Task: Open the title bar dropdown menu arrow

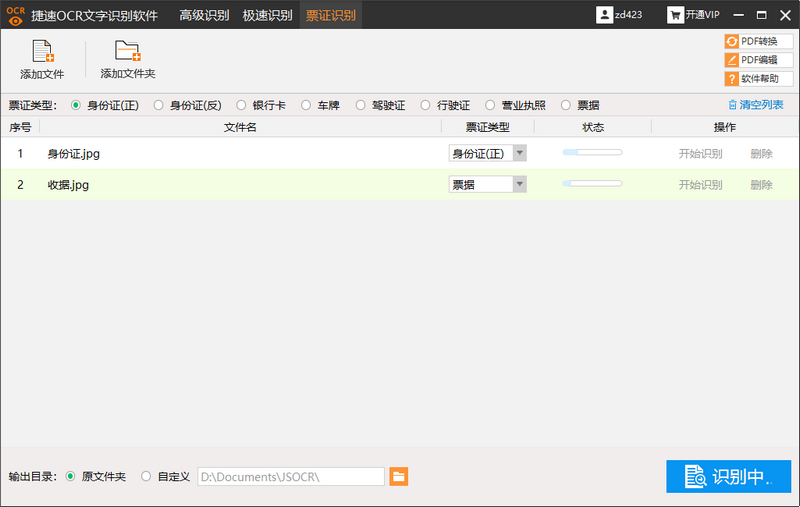Action: click(738, 15)
